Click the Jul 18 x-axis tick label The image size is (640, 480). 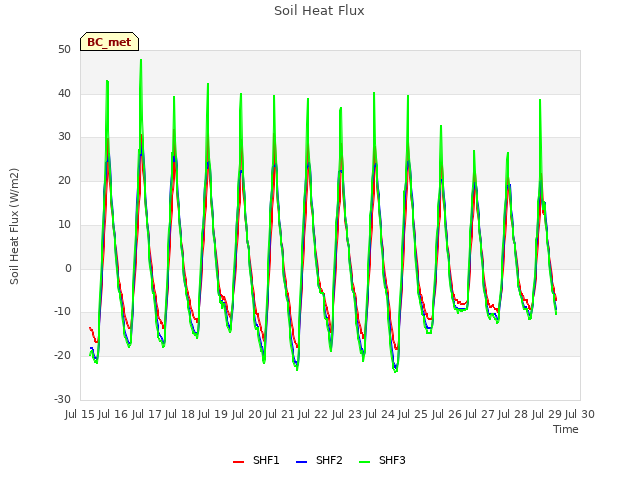(x=180, y=414)
